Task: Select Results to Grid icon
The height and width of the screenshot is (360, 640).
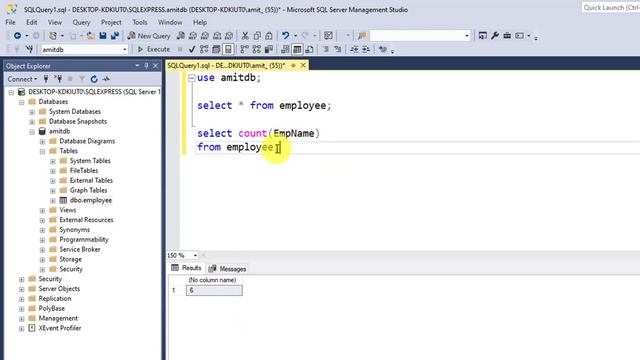Action: 297,49
